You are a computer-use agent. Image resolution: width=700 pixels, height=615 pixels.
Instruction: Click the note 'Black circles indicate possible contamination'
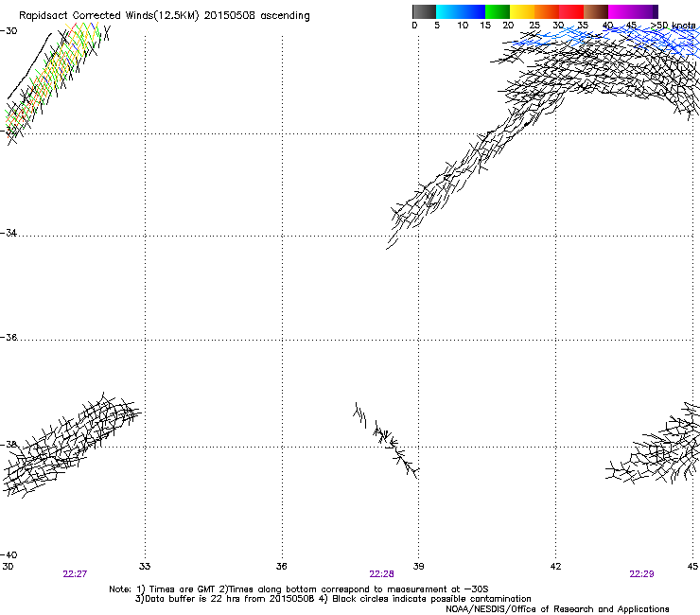coord(431,599)
